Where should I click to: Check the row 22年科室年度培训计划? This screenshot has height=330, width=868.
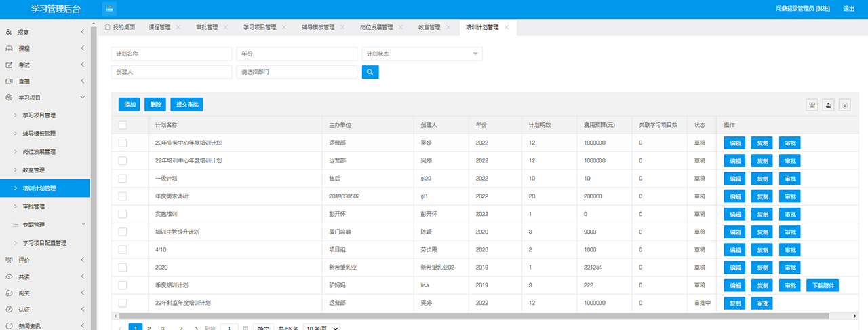(x=123, y=303)
